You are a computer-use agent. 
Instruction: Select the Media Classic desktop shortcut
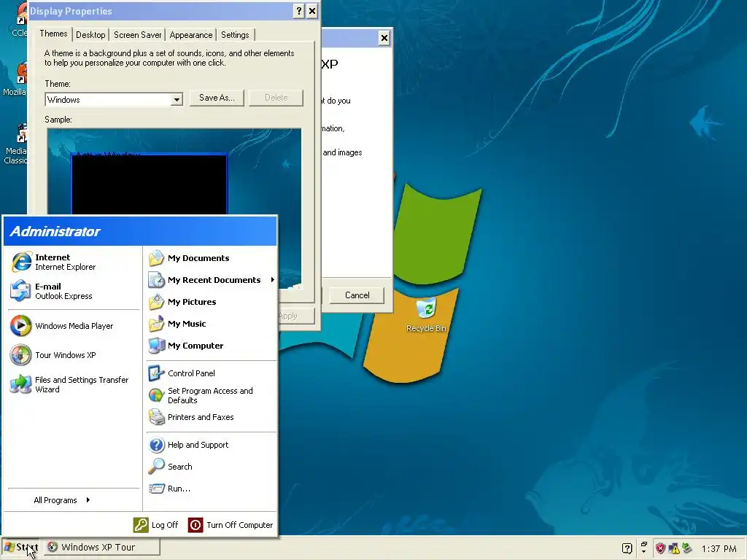pos(15,144)
